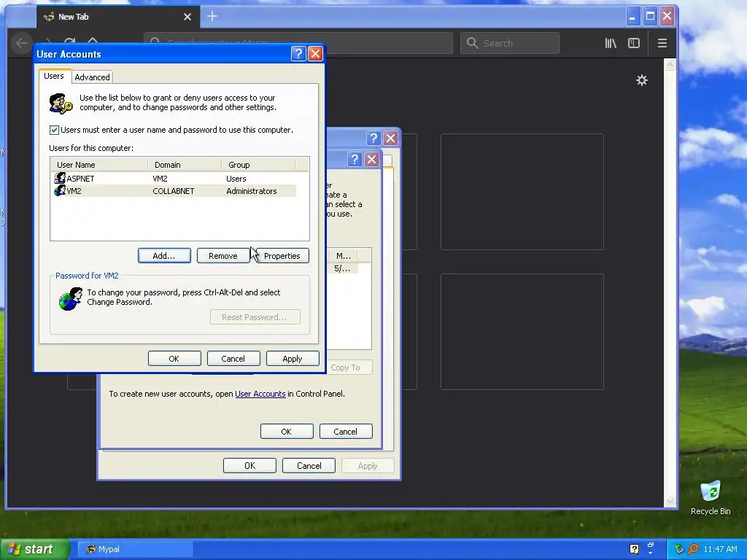The height and width of the screenshot is (560, 747).
Task: Sort by the Group column header
Action: (258, 165)
